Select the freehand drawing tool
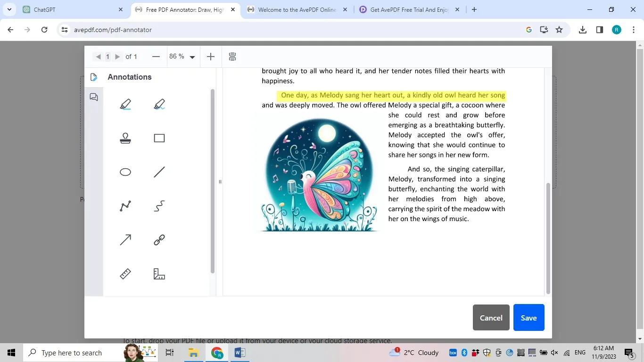Image resolution: width=644 pixels, height=362 pixels. tap(159, 206)
